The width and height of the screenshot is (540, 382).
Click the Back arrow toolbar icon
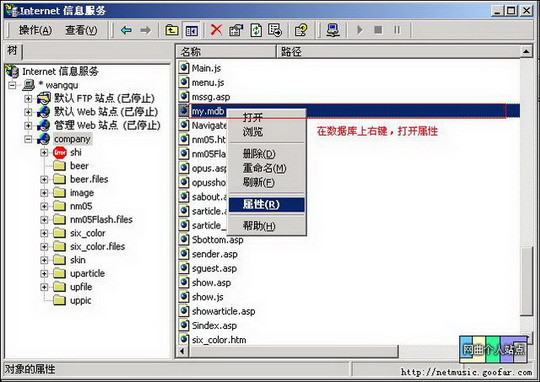tap(126, 30)
